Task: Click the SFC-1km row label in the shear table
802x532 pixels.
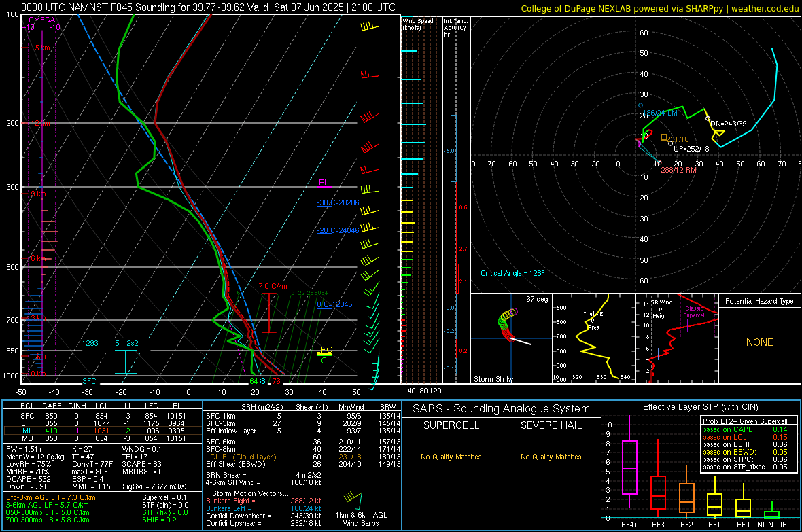Action: [x=221, y=416]
